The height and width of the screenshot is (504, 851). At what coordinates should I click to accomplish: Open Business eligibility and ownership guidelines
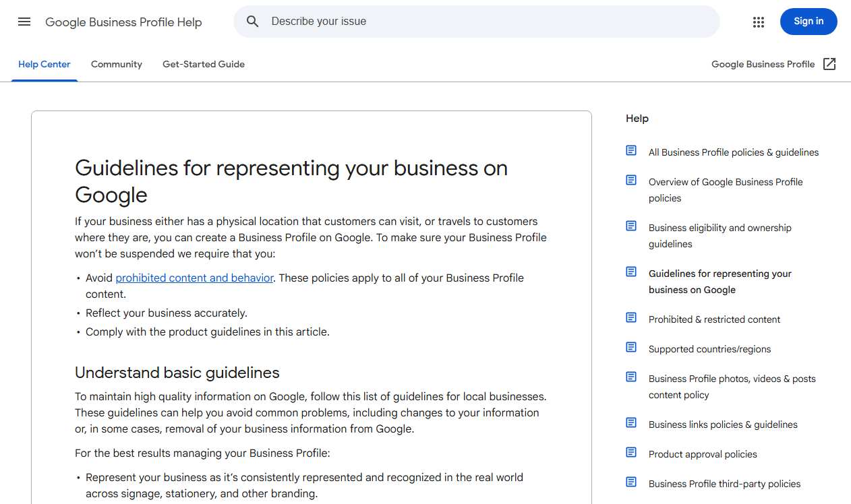pyautogui.click(x=720, y=236)
